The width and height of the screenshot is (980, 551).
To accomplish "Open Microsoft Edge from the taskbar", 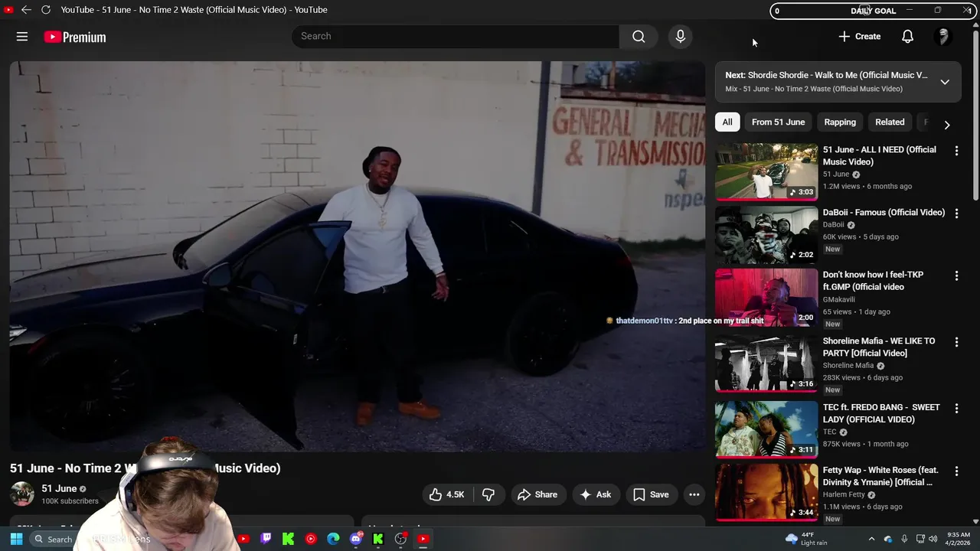I will click(x=333, y=539).
